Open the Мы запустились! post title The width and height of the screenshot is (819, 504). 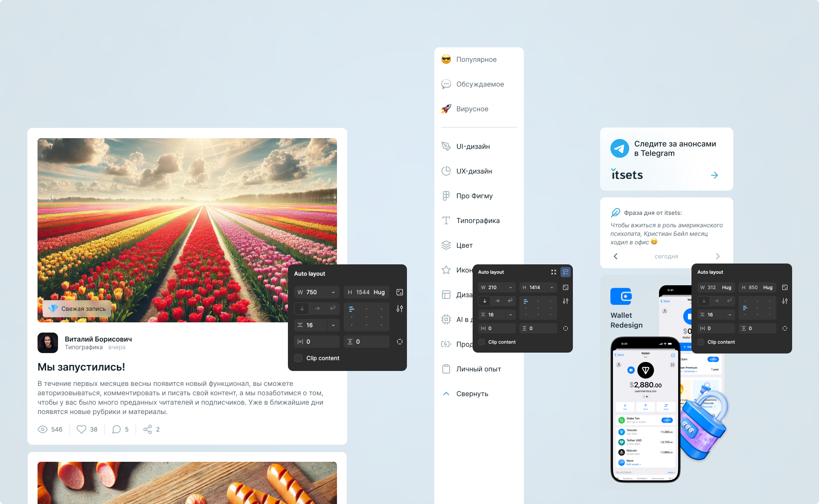(81, 367)
